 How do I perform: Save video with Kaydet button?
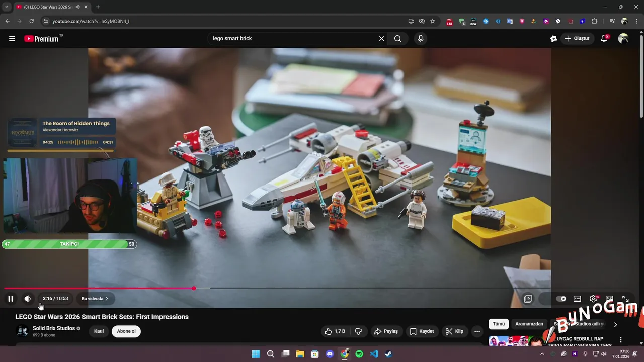(422, 331)
